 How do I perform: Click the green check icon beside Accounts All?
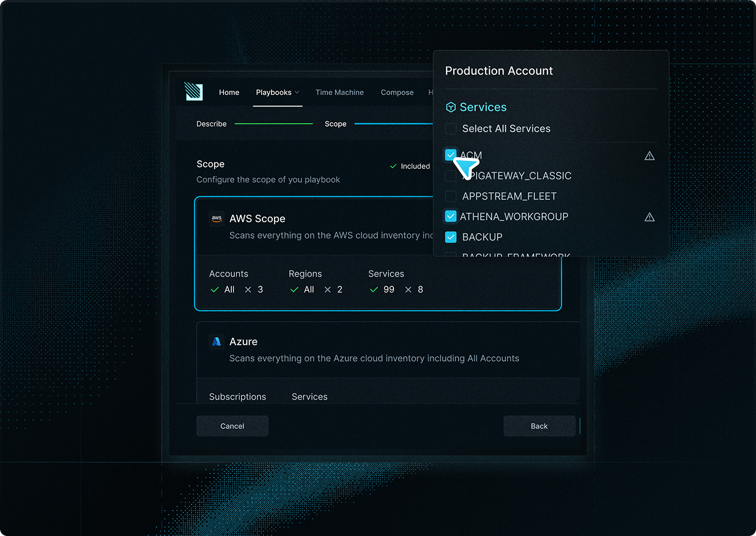click(214, 289)
